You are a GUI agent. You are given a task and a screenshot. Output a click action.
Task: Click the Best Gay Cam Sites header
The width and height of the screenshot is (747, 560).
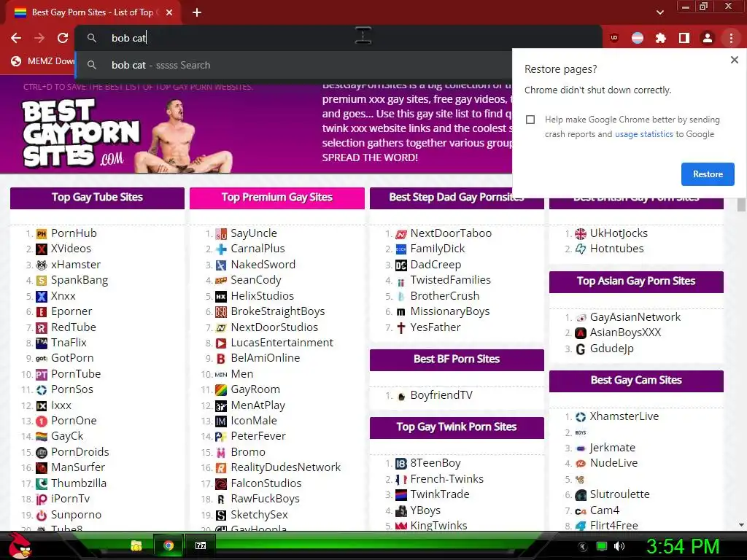pos(636,381)
